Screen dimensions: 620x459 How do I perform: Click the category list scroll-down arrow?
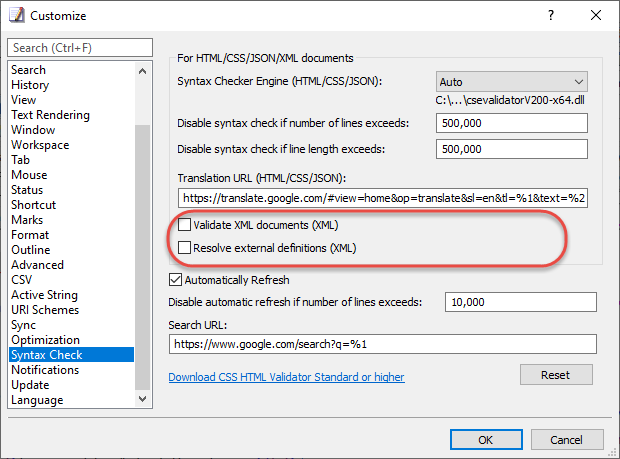(x=142, y=399)
